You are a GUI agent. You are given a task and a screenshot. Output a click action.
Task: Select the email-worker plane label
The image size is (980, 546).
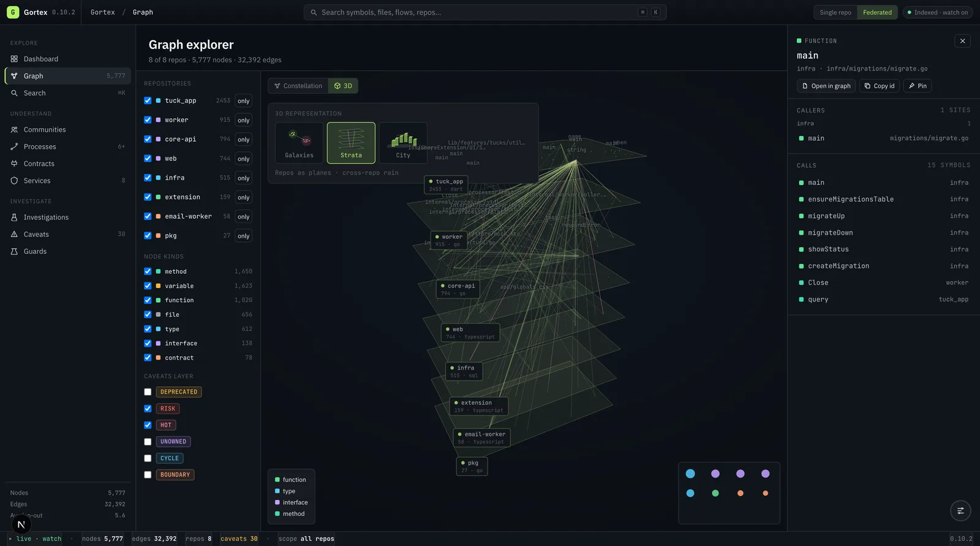point(482,438)
